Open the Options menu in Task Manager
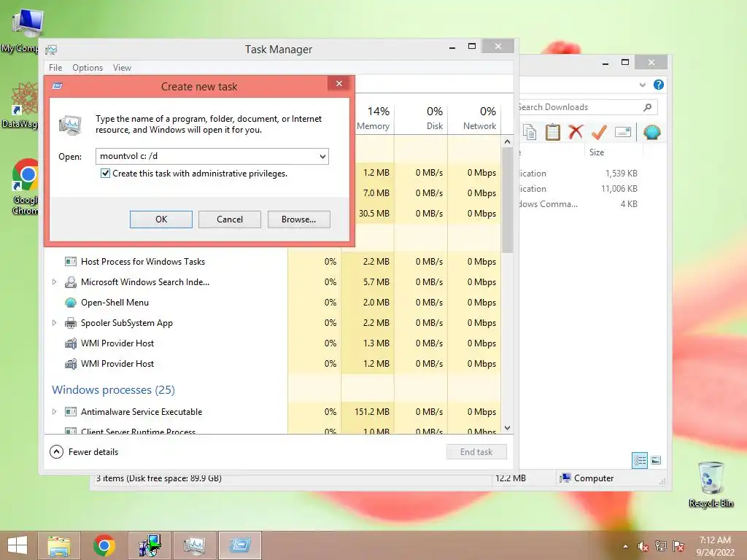The image size is (747, 560). click(88, 68)
